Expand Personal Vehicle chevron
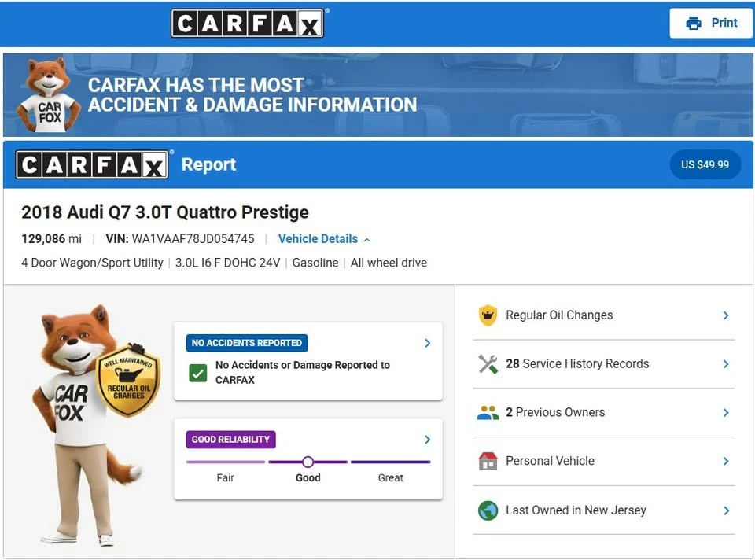Screen dimensions: 755x560 pyautogui.click(x=726, y=461)
